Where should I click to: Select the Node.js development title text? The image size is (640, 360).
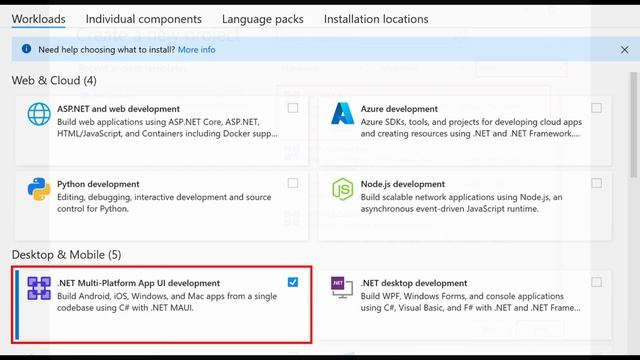(x=402, y=184)
